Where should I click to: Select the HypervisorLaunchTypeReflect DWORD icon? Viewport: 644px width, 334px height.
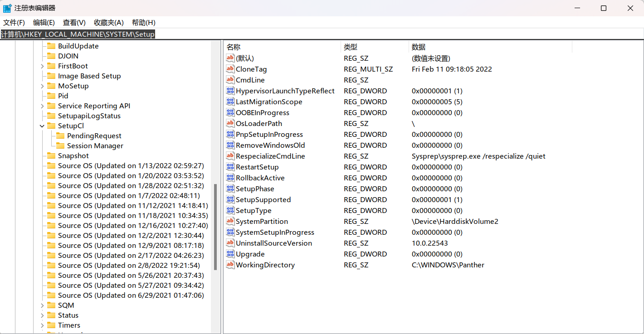click(230, 91)
